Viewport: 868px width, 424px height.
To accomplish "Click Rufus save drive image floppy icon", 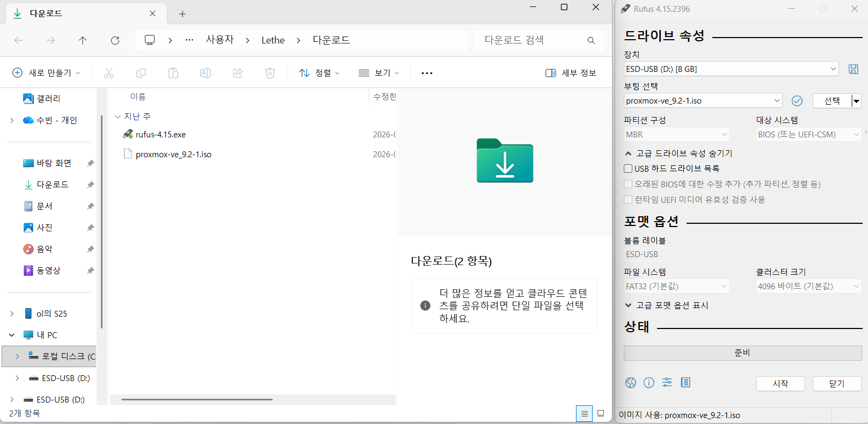I will (854, 69).
